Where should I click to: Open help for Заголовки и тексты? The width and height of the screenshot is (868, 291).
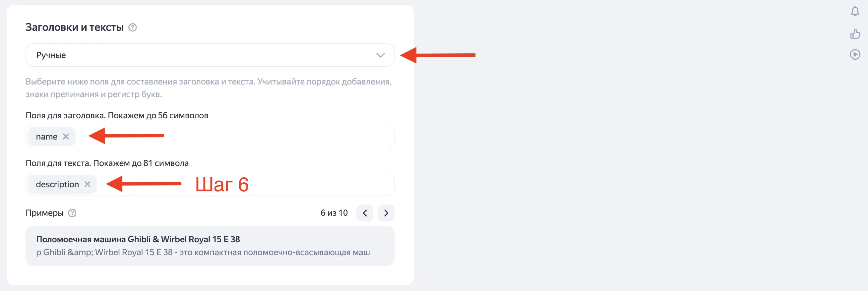tap(132, 28)
